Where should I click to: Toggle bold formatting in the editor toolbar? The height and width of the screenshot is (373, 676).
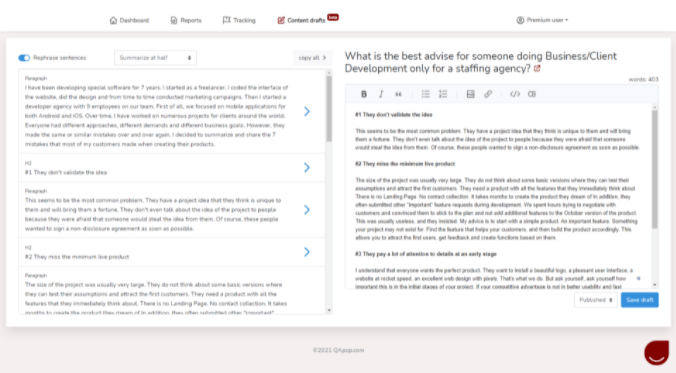[364, 94]
